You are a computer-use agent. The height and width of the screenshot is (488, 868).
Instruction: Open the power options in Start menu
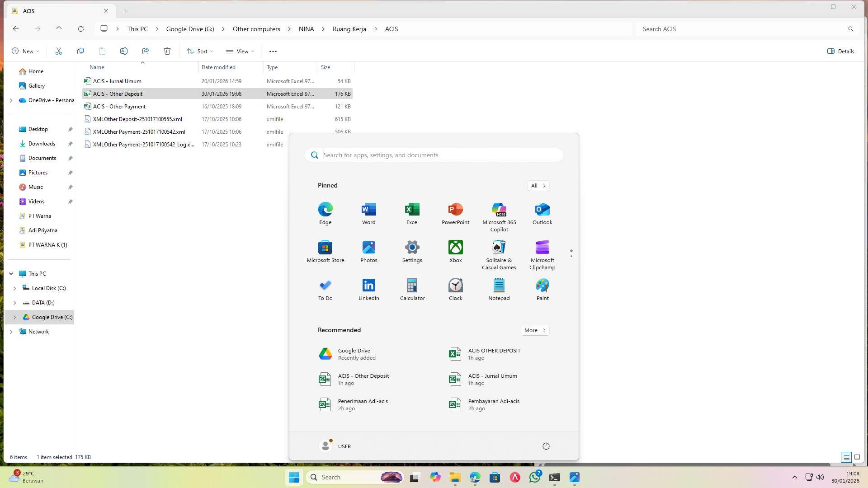tap(546, 446)
